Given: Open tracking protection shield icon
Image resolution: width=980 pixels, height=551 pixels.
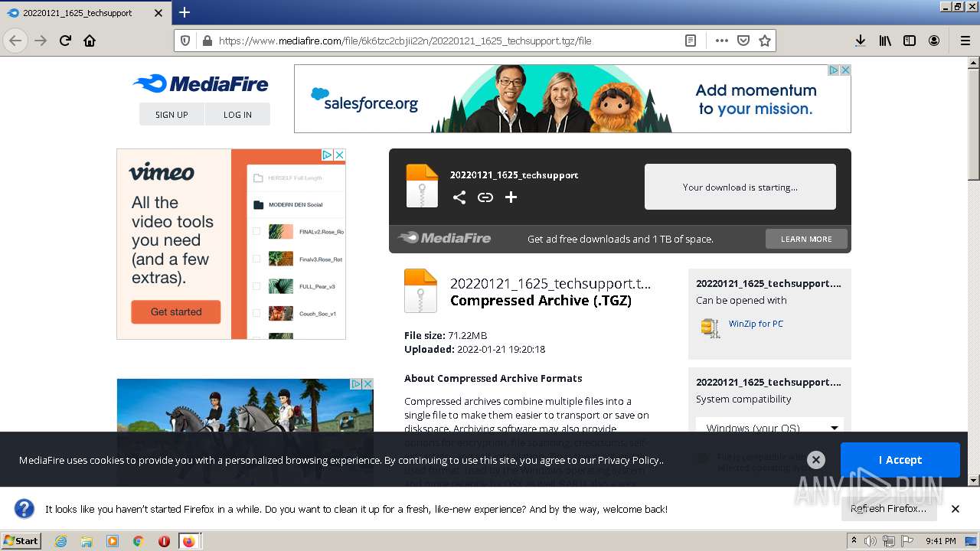Looking at the screenshot, I should coord(185,41).
